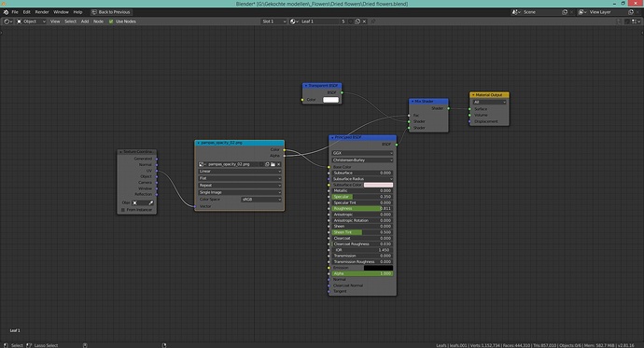This screenshot has height=348, width=644.
Task: Click the view layer browse icon
Action: (x=582, y=12)
